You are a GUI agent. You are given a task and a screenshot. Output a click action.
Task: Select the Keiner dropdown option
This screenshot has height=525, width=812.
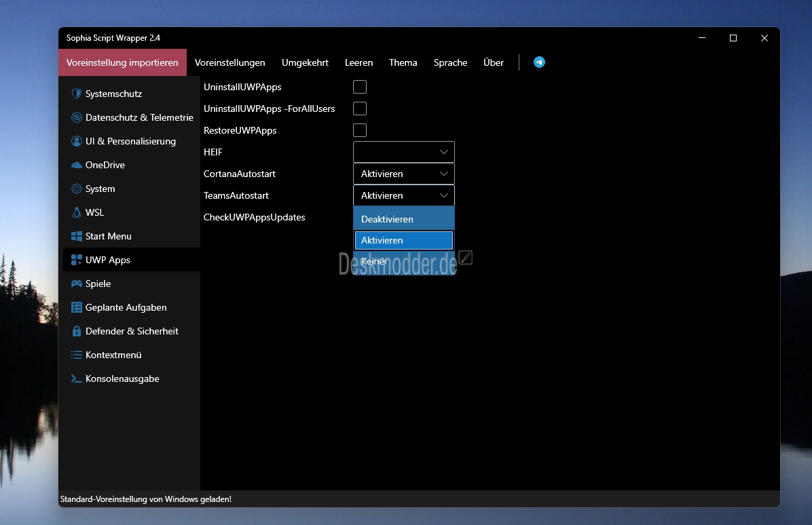tap(404, 262)
